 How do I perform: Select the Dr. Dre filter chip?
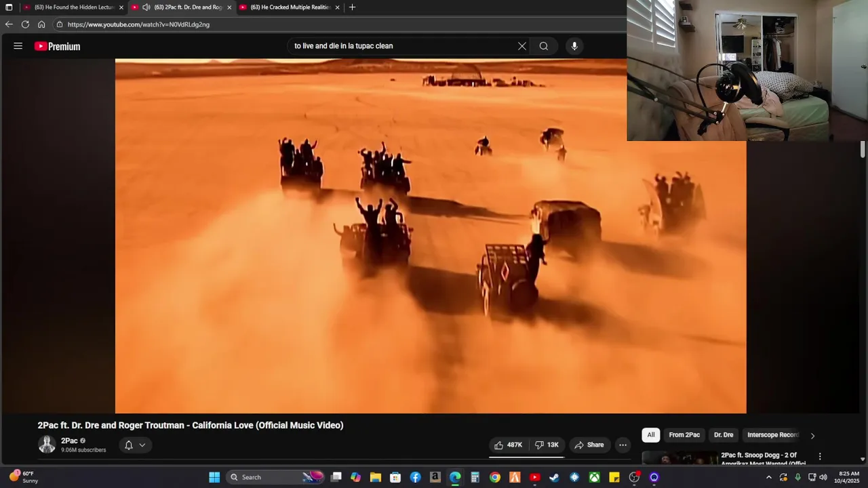point(724,435)
